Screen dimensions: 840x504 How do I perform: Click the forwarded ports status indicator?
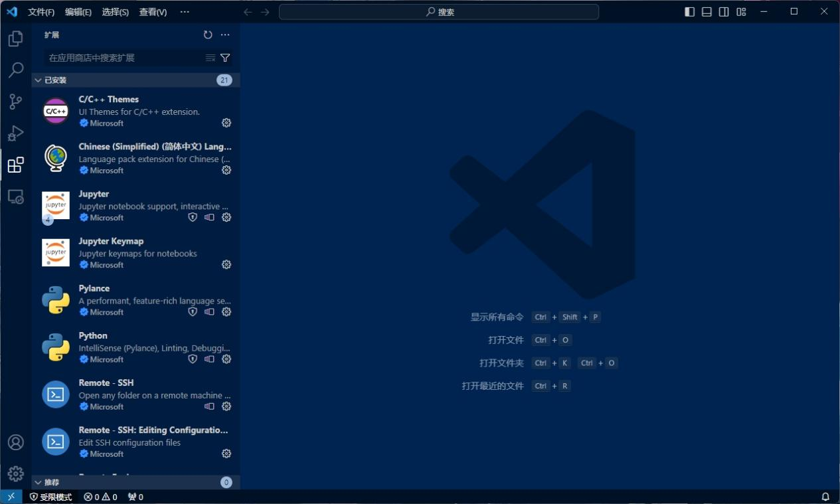(135, 497)
